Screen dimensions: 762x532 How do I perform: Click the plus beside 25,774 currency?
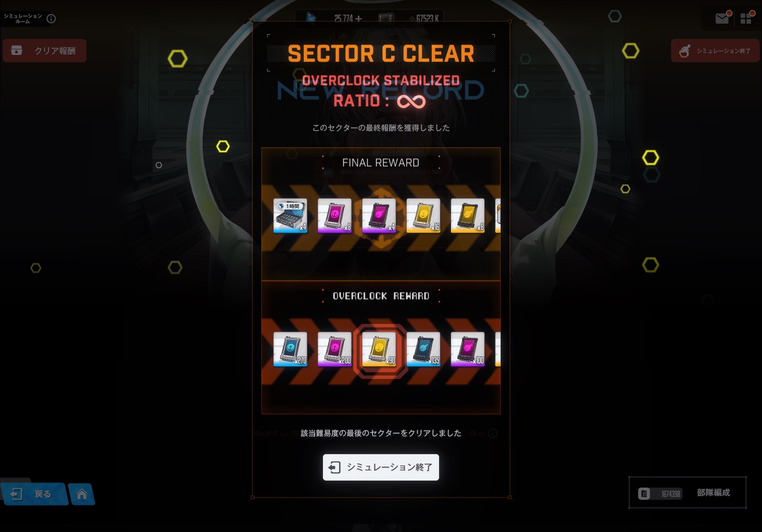pyautogui.click(x=359, y=18)
